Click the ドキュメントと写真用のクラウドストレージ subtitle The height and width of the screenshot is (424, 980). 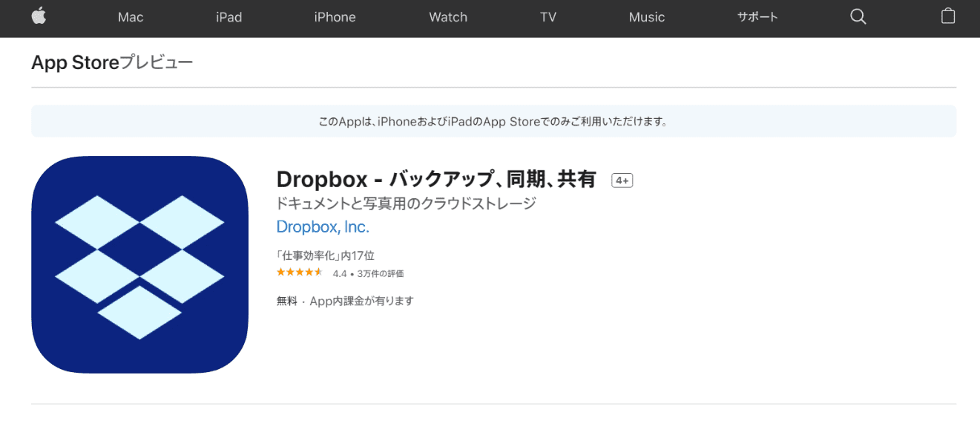click(x=406, y=203)
